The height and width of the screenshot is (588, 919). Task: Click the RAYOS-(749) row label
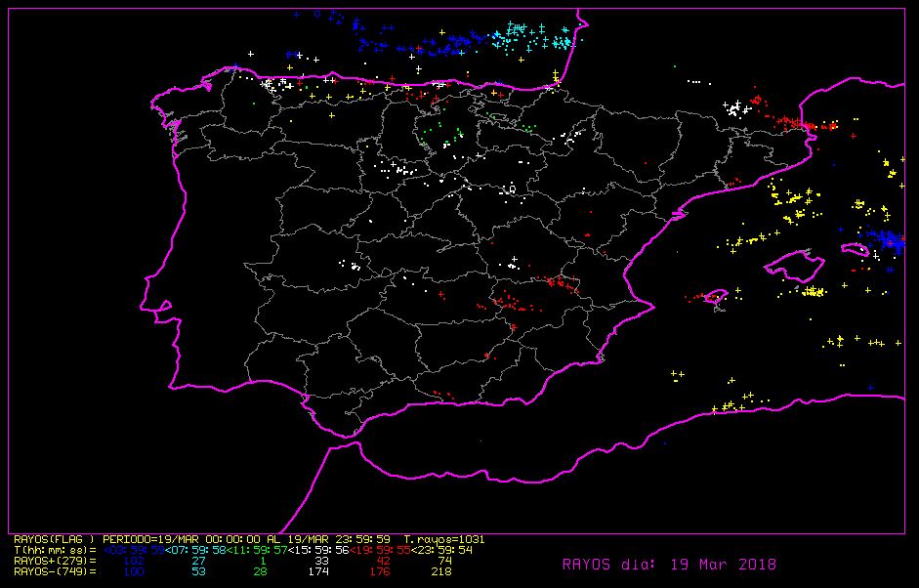(x=54, y=571)
